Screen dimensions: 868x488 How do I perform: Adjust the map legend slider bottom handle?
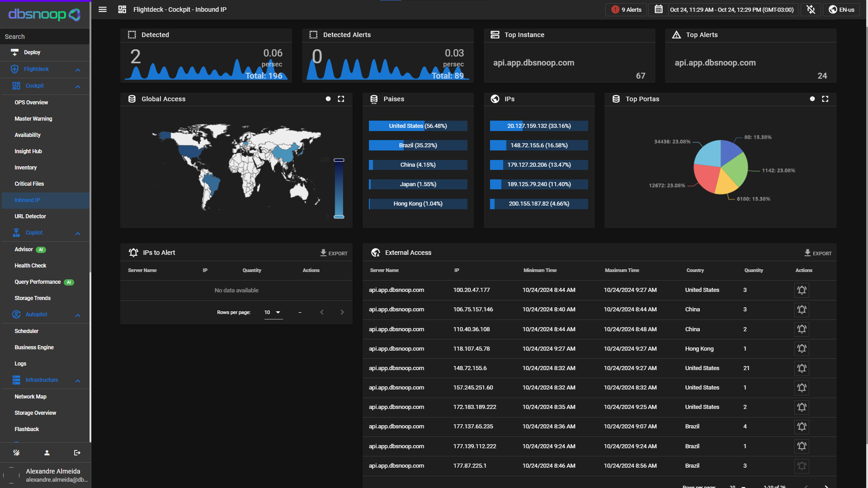point(339,217)
